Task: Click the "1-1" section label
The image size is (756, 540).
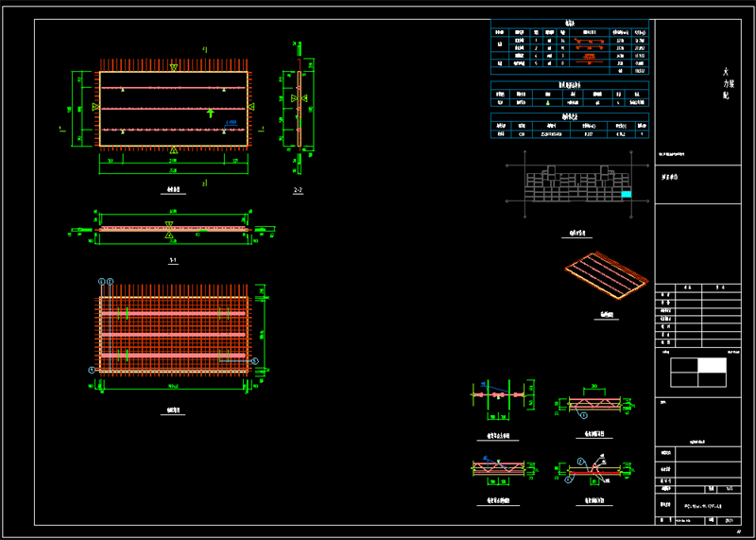Action: pos(173,261)
